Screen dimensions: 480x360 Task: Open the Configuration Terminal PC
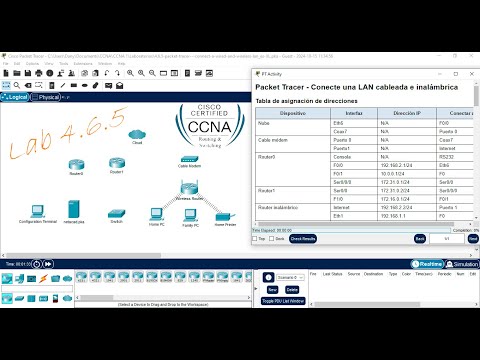pyautogui.click(x=37, y=211)
